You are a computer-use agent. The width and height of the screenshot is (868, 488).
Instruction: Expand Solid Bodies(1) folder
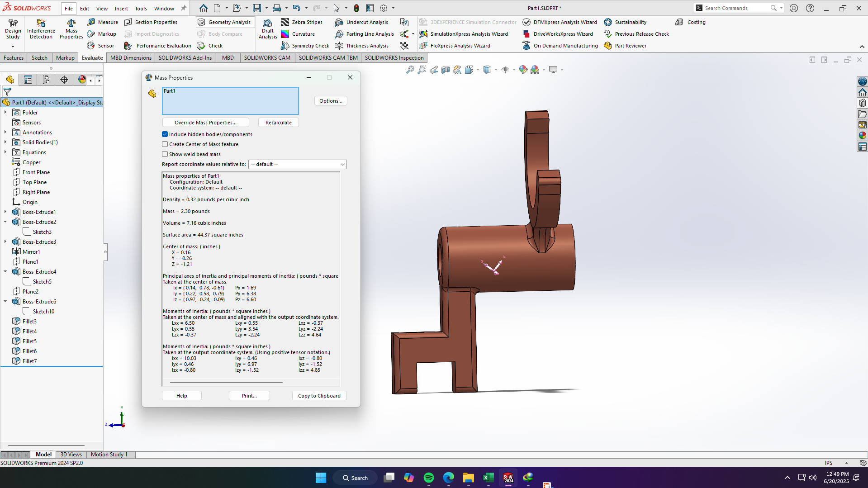(5, 142)
